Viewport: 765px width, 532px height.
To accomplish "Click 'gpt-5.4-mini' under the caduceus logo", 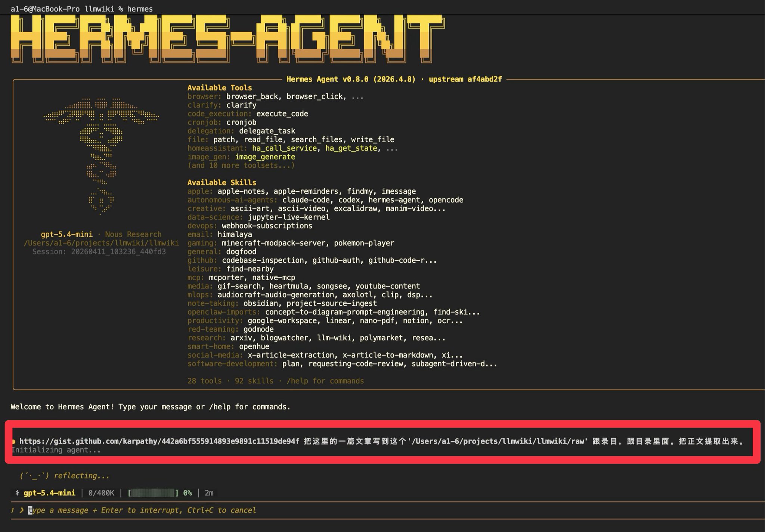I will click(x=67, y=234).
